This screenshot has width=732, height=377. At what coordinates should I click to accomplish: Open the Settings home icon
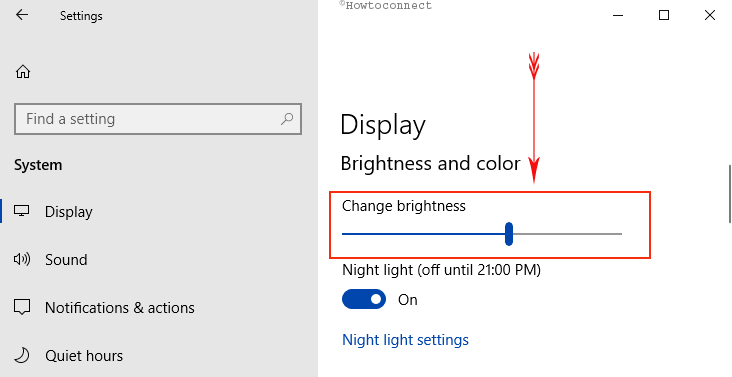coord(23,71)
